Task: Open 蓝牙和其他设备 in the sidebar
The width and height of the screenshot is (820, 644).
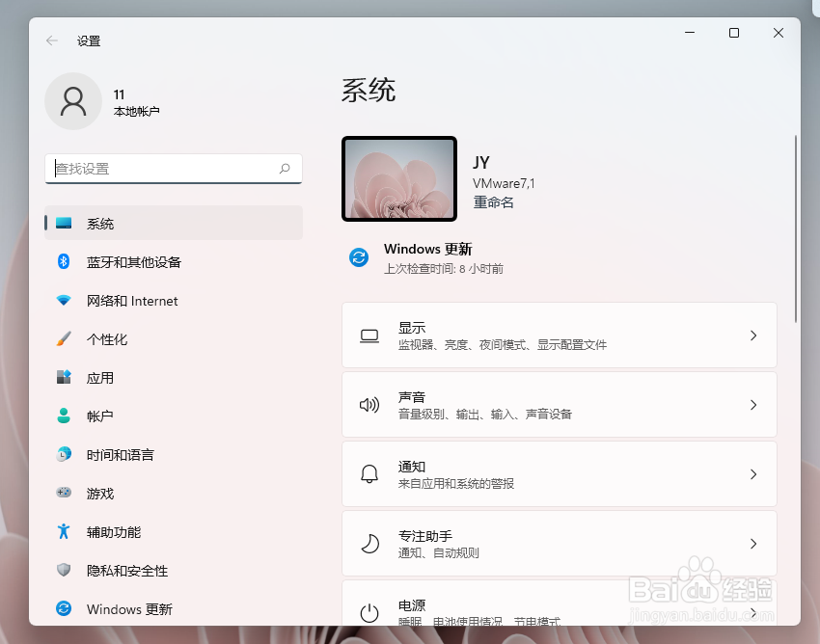Action: pos(174,262)
